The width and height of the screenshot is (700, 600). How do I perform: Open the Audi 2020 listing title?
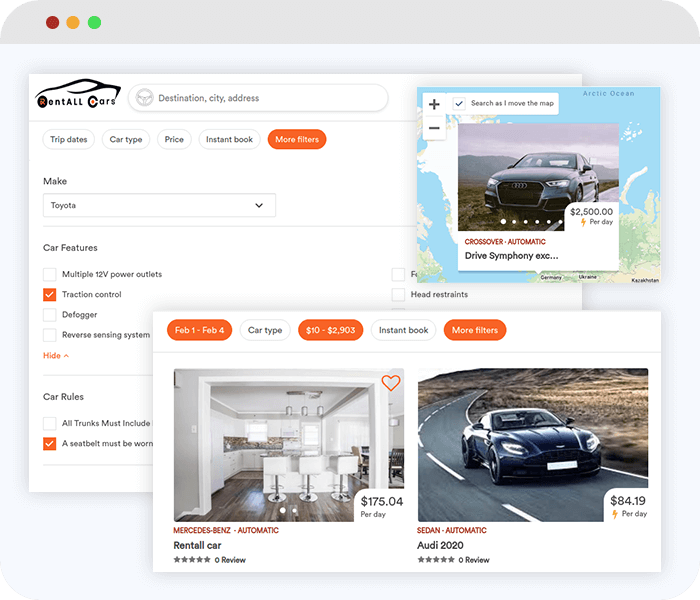pyautogui.click(x=440, y=546)
